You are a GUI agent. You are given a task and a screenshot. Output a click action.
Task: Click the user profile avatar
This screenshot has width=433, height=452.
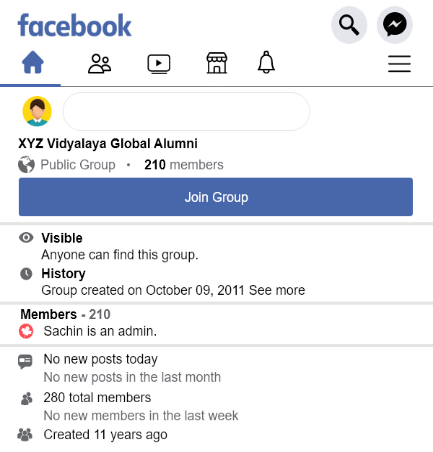(37, 111)
